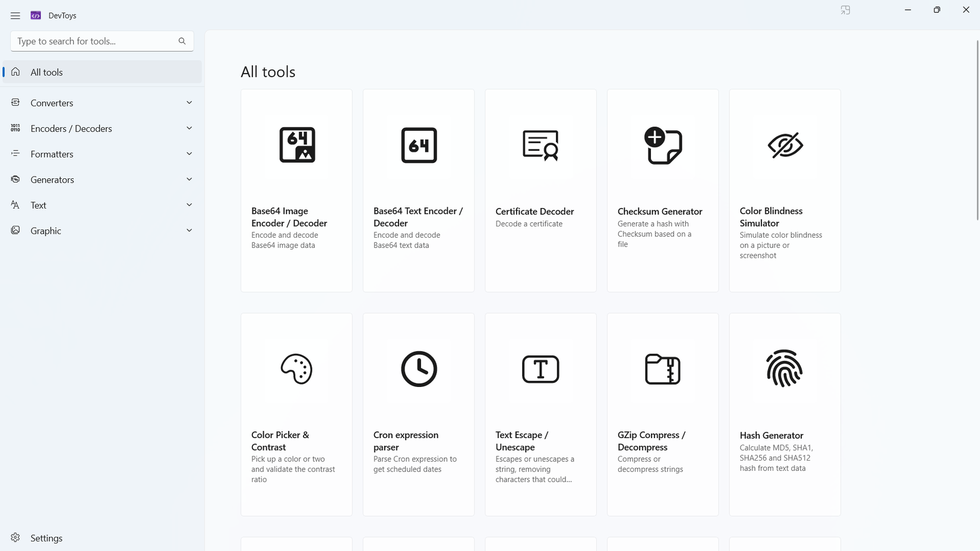Select All tools in the sidebar

[x=101, y=72]
